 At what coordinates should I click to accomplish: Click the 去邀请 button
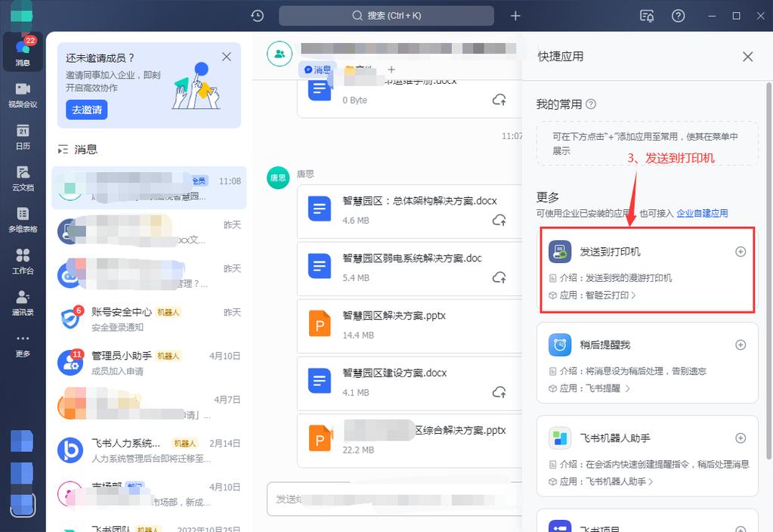[86, 110]
